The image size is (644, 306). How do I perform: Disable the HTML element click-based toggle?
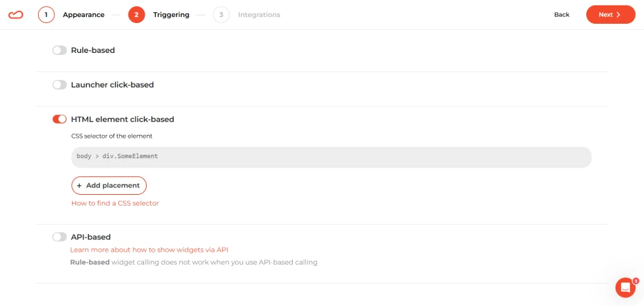(60, 119)
